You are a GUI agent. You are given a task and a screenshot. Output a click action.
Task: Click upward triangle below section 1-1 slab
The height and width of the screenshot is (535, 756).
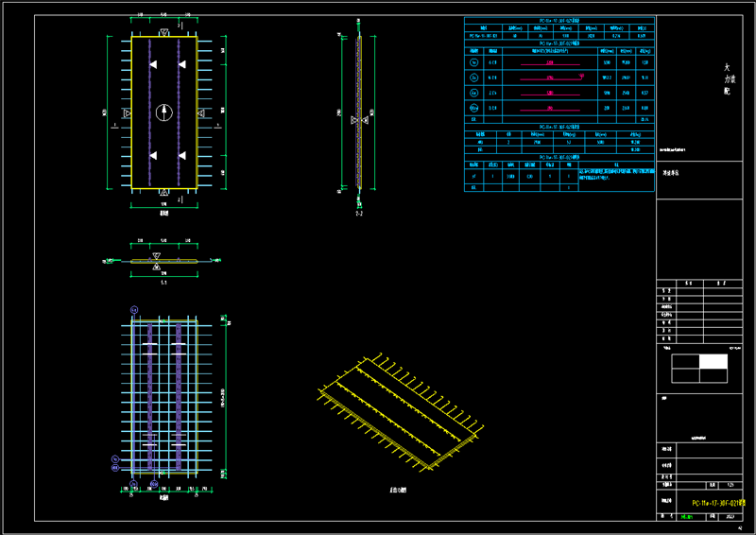click(156, 267)
